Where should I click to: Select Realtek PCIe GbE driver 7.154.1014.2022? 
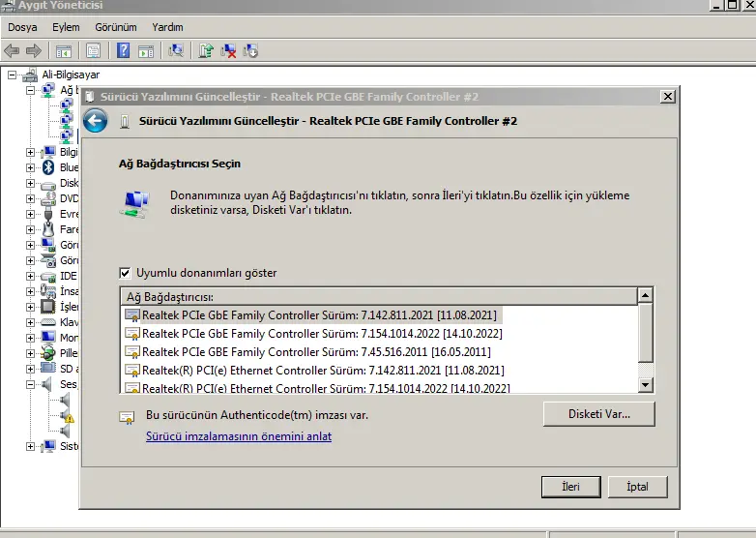click(x=313, y=334)
